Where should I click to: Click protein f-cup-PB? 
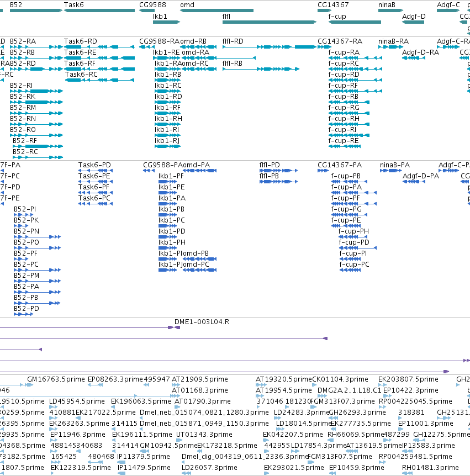tap(349, 182)
